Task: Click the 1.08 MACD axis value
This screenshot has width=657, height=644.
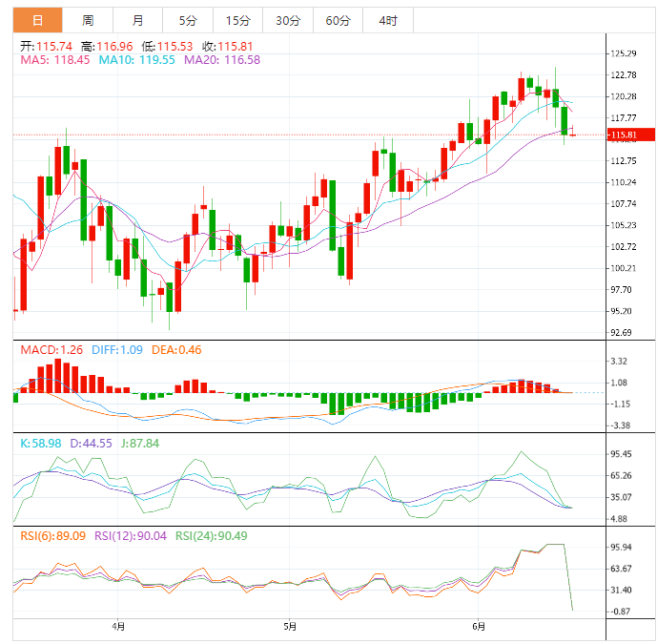Action: click(619, 383)
